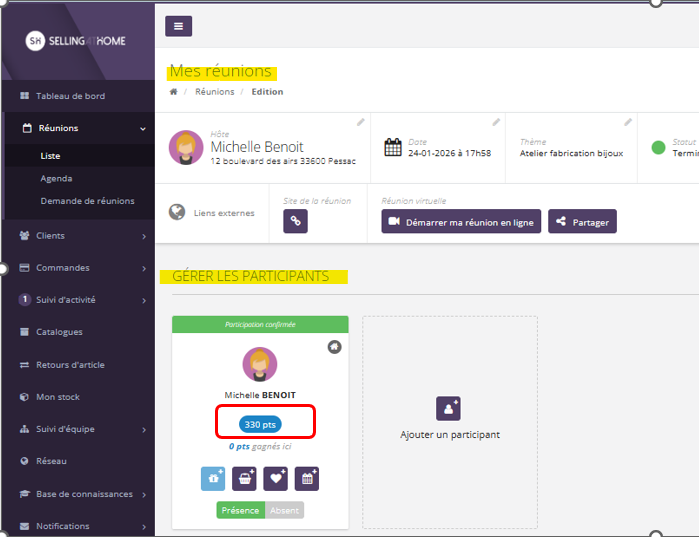The image size is (699, 537).
Task: Click the add participant icon
Action: tap(449, 408)
